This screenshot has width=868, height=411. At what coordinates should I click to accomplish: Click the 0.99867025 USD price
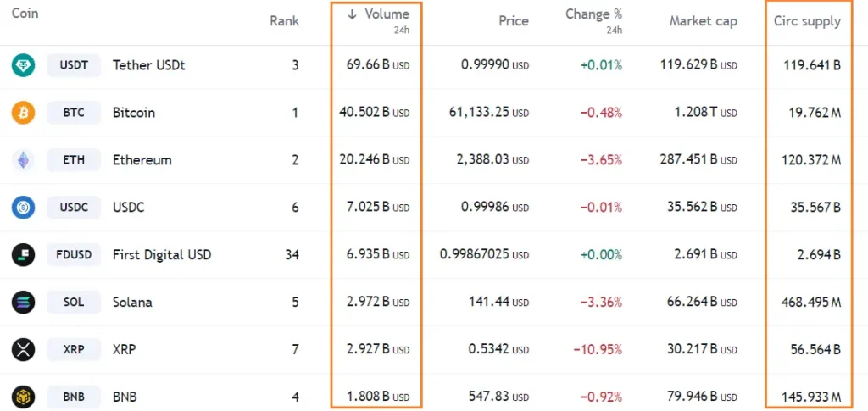(x=484, y=255)
